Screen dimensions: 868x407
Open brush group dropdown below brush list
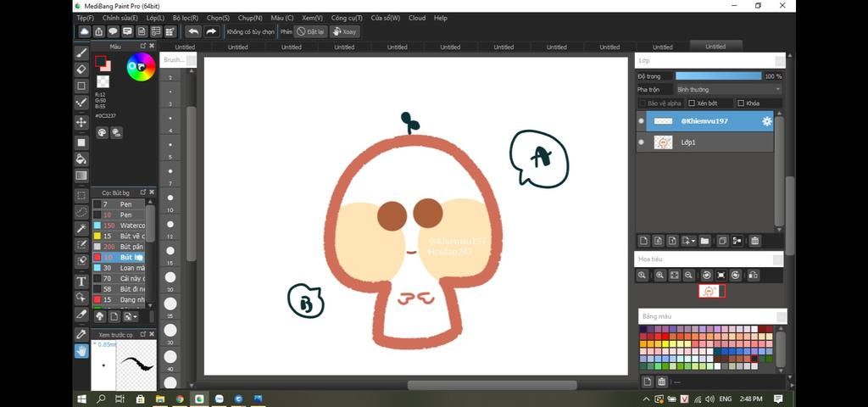tap(131, 316)
